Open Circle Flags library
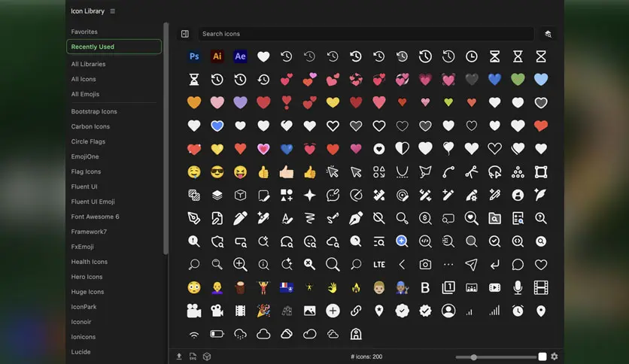This screenshot has height=364, width=629. coord(88,141)
